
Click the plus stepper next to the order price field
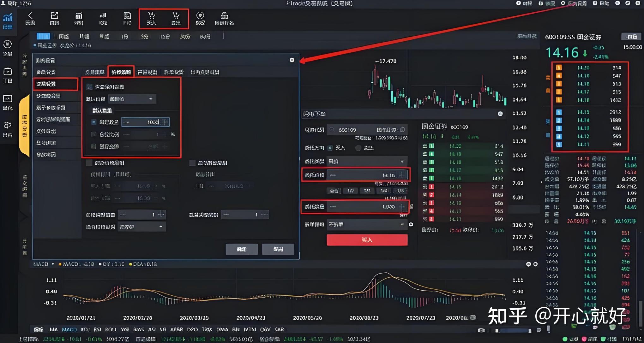pos(403,174)
